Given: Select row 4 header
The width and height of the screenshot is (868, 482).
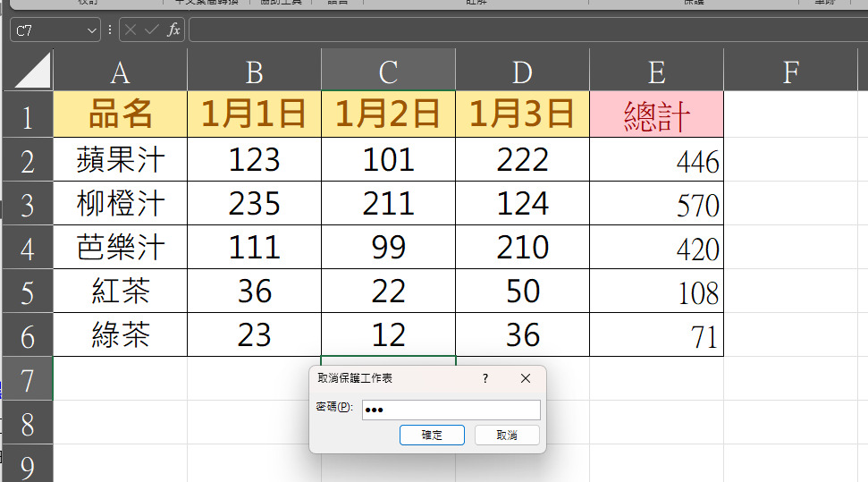Looking at the screenshot, I should point(29,247).
